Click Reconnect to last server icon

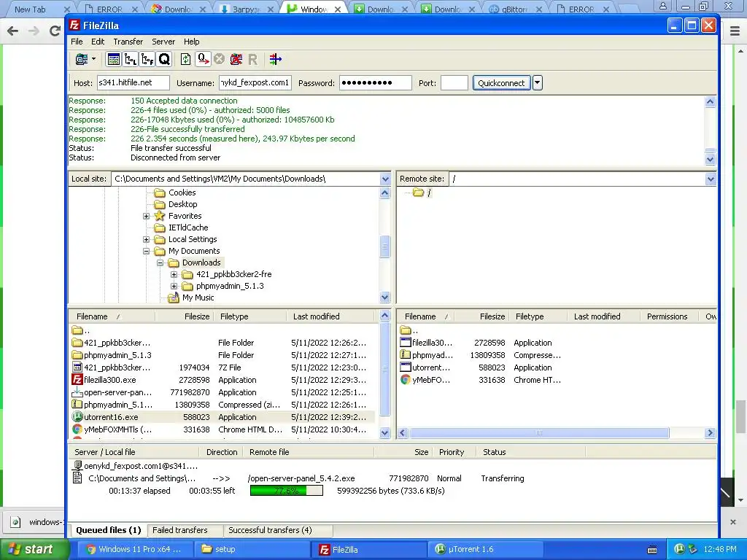(252, 59)
